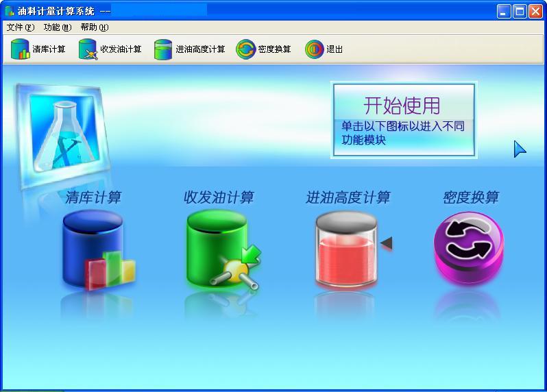Open the purple 密度换算 round icon

pos(469,247)
